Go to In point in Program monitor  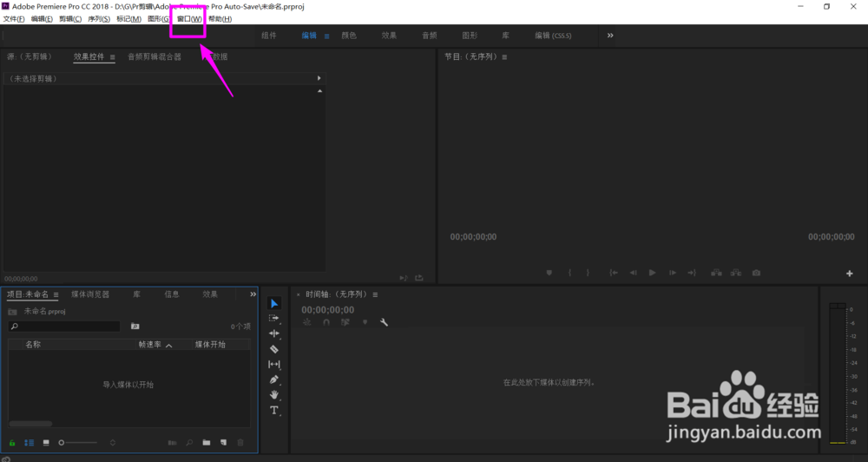(614, 273)
